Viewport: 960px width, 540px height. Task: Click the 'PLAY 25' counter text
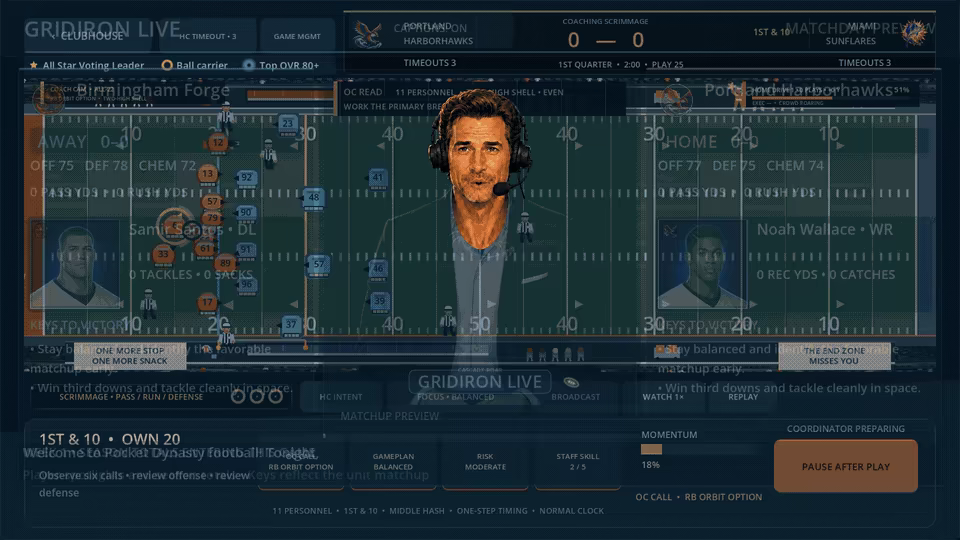tap(667, 64)
